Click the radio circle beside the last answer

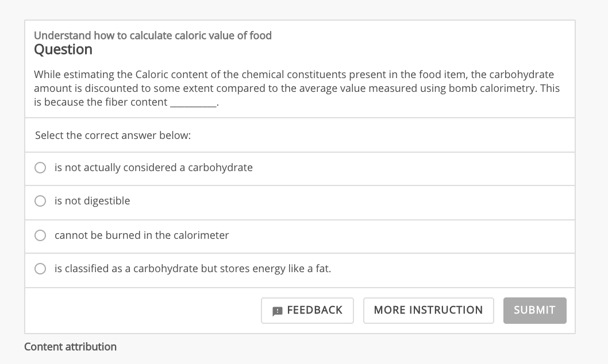point(40,268)
